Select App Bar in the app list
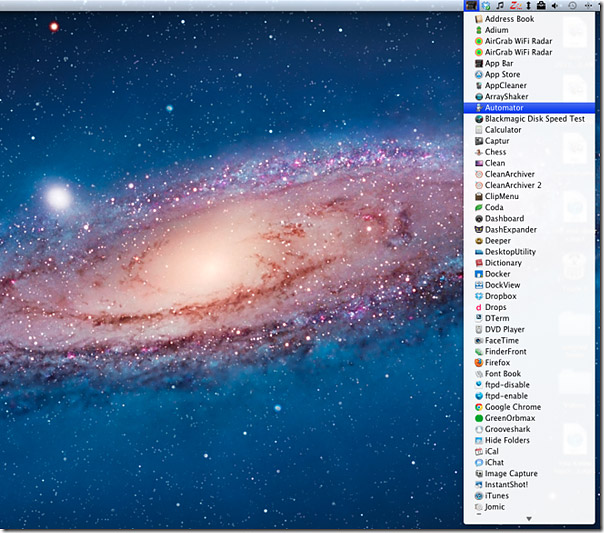This screenshot has width=604, height=533. click(x=529, y=63)
